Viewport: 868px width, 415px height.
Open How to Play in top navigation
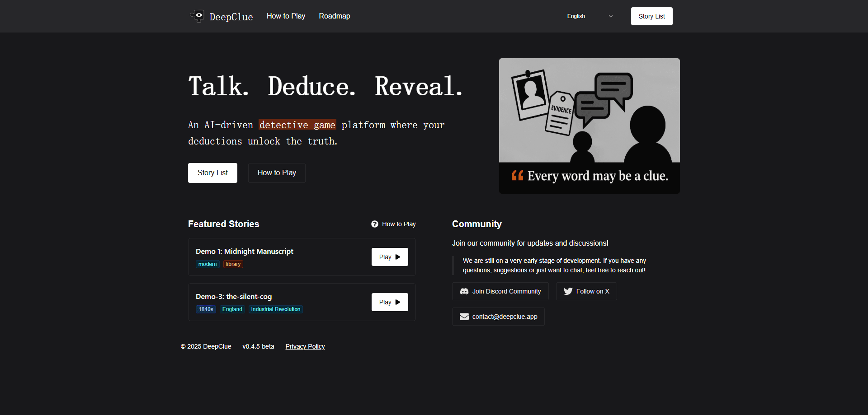click(x=286, y=16)
